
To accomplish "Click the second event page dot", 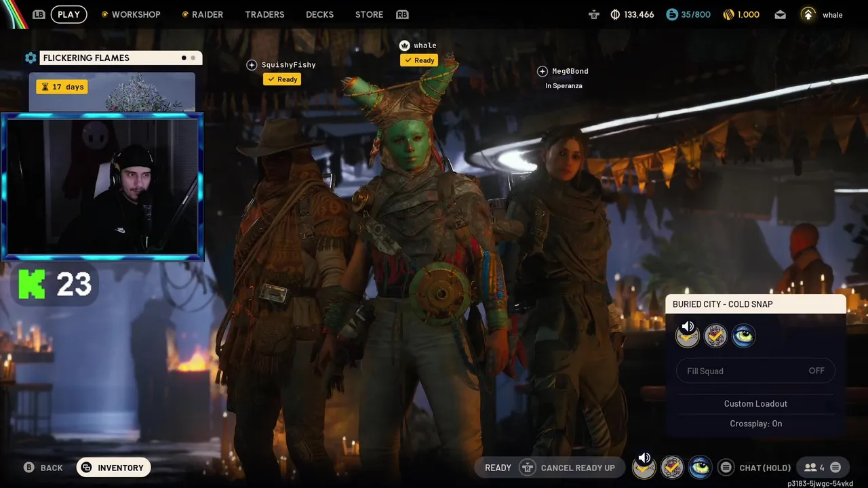I will tap(193, 58).
